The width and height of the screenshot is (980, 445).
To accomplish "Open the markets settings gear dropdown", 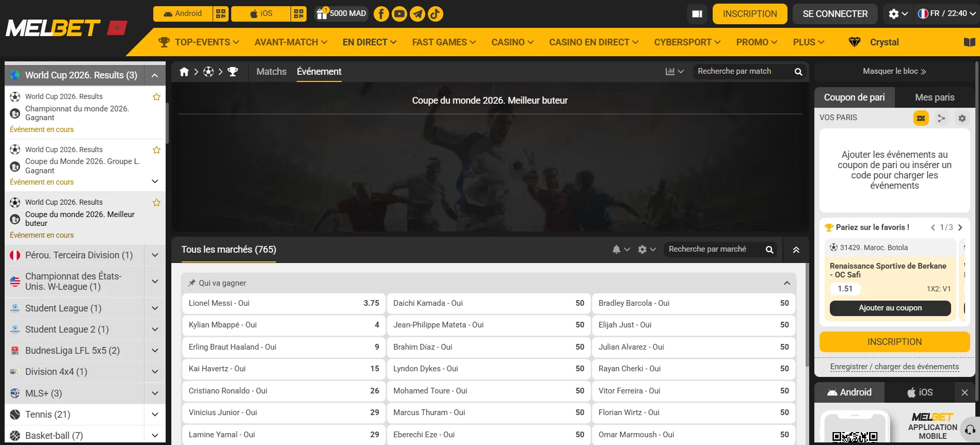I will point(647,250).
